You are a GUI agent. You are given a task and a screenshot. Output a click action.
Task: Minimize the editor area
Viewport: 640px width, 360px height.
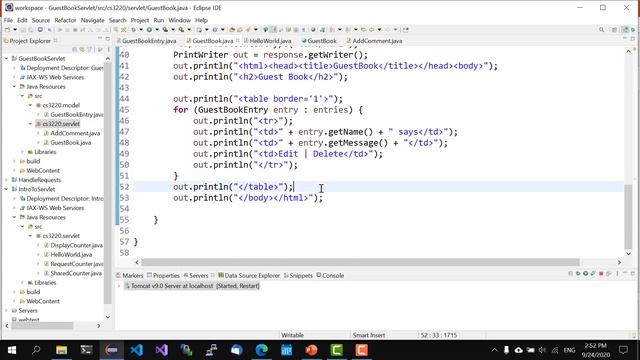pyautogui.click(x=624, y=39)
